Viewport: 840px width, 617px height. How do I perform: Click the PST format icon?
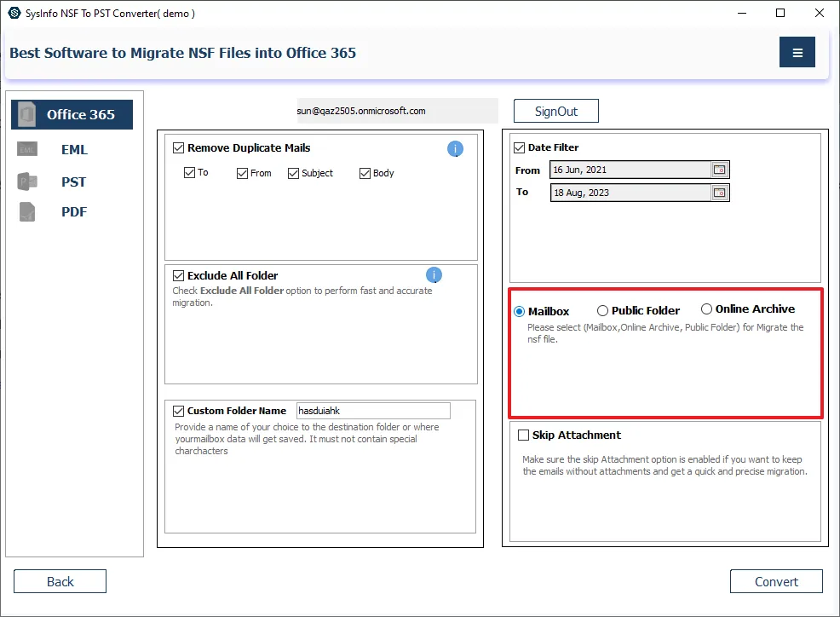click(x=27, y=182)
